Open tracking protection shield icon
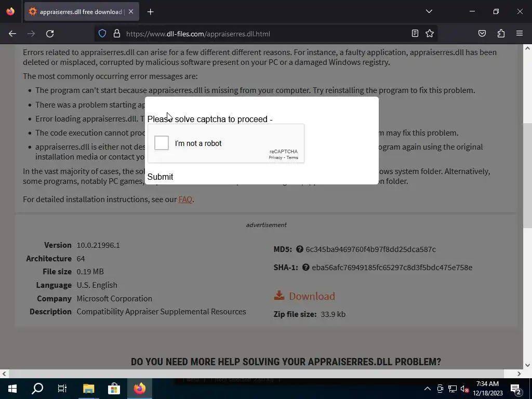The height and width of the screenshot is (399, 532). [x=102, y=34]
